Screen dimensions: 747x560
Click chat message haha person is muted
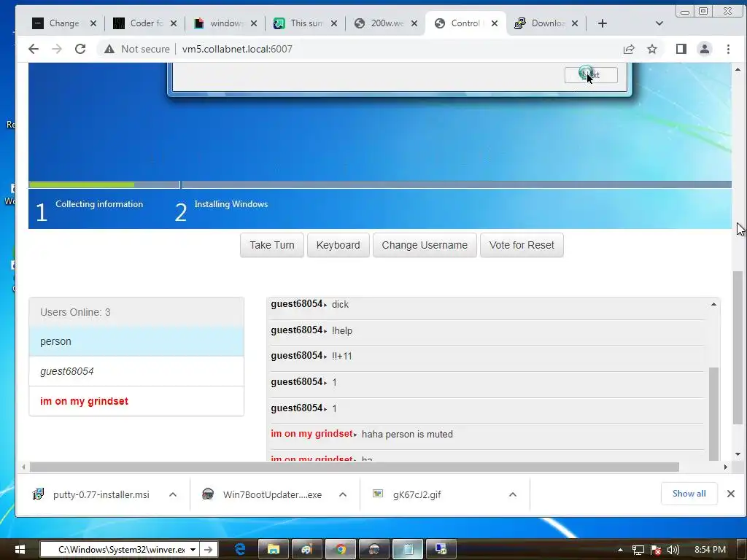coord(407,435)
